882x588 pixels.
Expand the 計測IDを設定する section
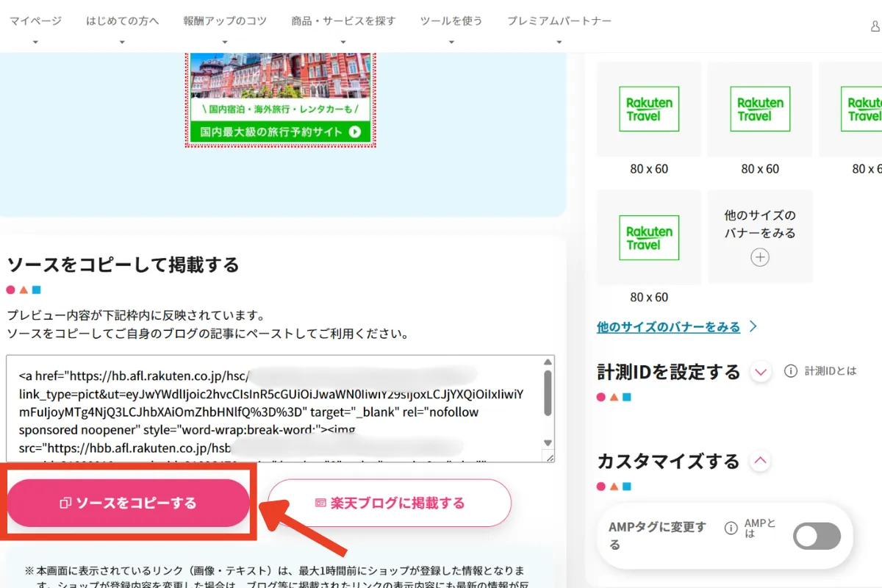point(761,372)
